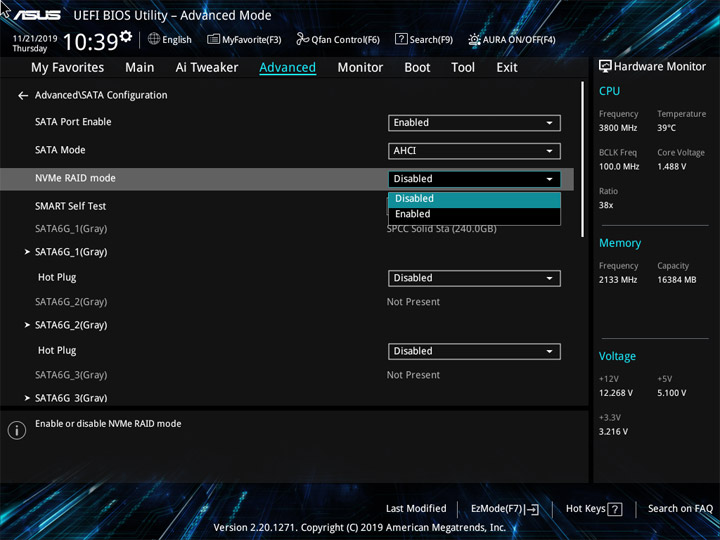Image resolution: width=720 pixels, height=540 pixels.
Task: Click the EzMode exit arrow icon
Action: tap(532, 509)
